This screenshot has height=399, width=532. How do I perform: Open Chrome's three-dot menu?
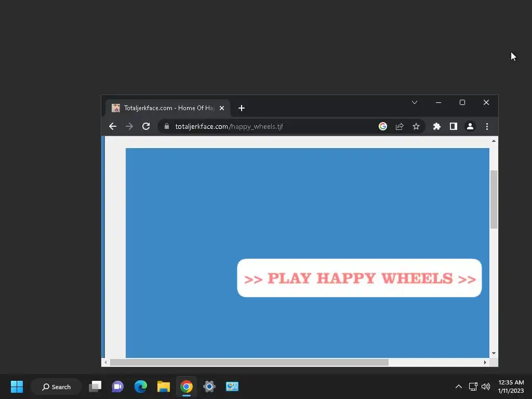[x=487, y=127]
